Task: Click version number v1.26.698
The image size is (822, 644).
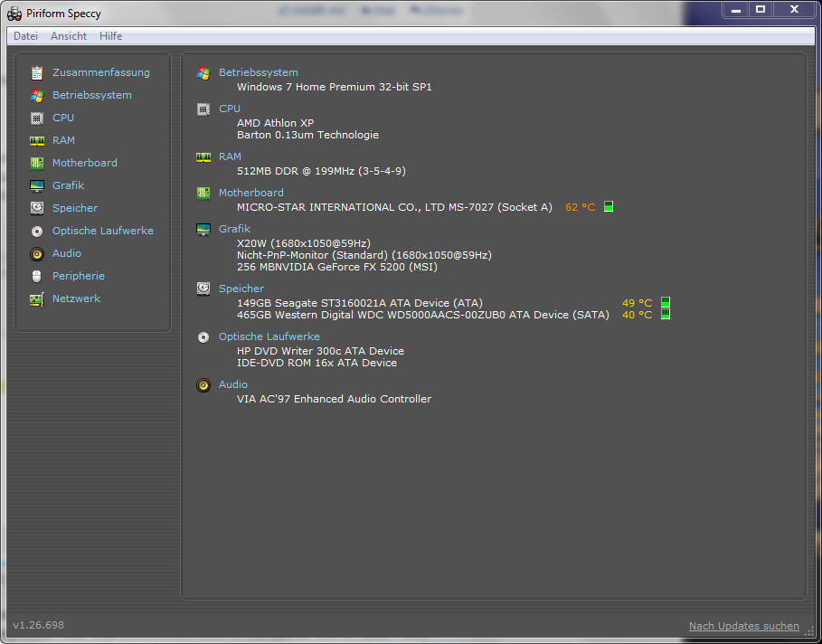Action: [x=38, y=625]
